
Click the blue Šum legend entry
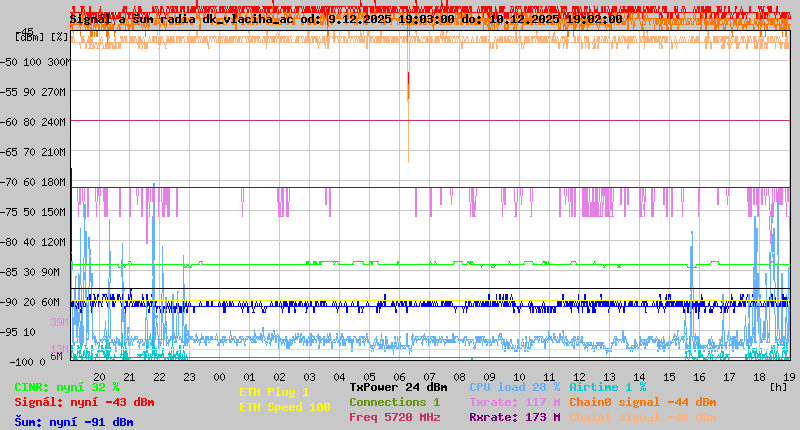point(74,422)
